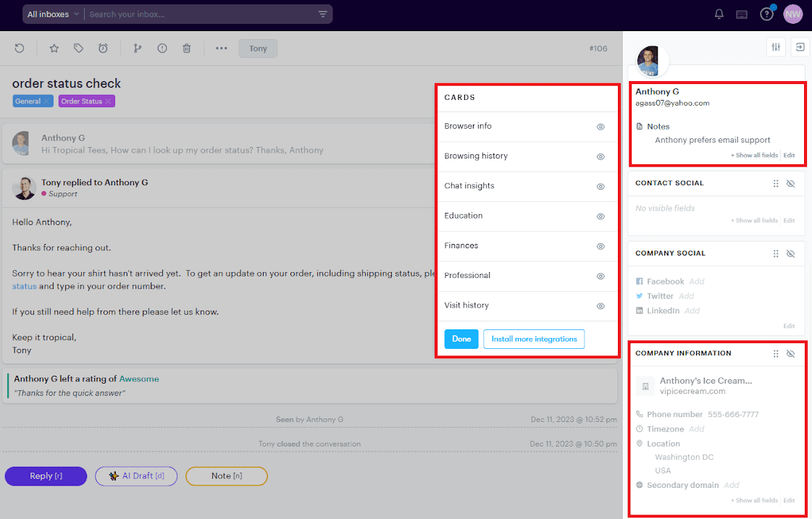
Task: Mark the conversation as spam
Action: coord(162,48)
